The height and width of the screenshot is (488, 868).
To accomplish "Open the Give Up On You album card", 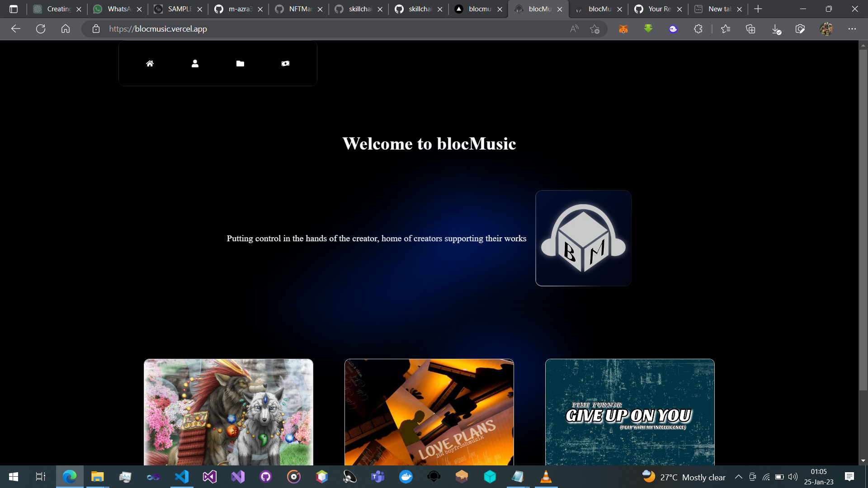I will tap(630, 412).
